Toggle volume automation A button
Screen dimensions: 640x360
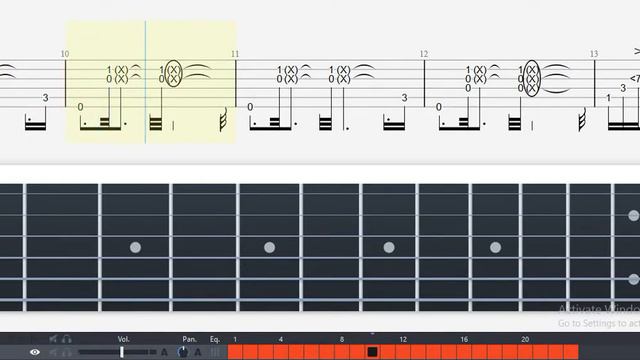[164, 352]
